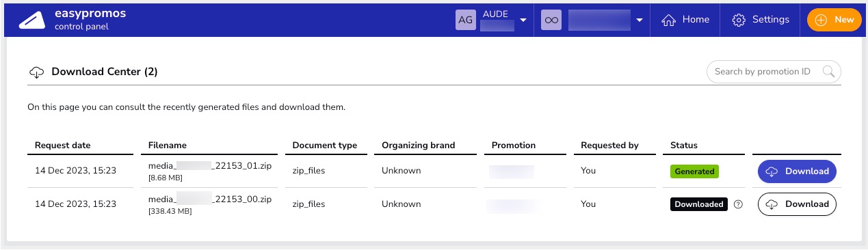Viewport: 868px width, 250px height.
Task: Click the help icon beside Downloaded status
Action: [738, 204]
